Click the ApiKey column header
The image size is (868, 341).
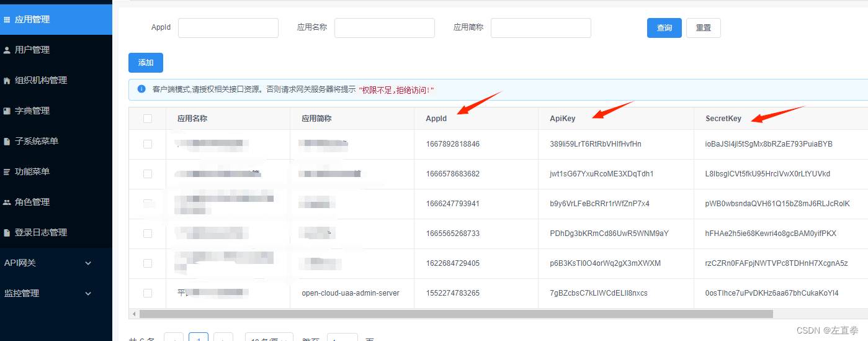pyautogui.click(x=563, y=119)
